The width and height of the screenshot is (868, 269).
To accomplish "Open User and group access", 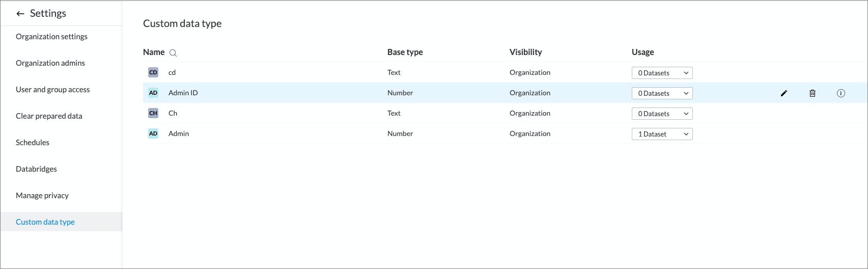I will tap(52, 90).
